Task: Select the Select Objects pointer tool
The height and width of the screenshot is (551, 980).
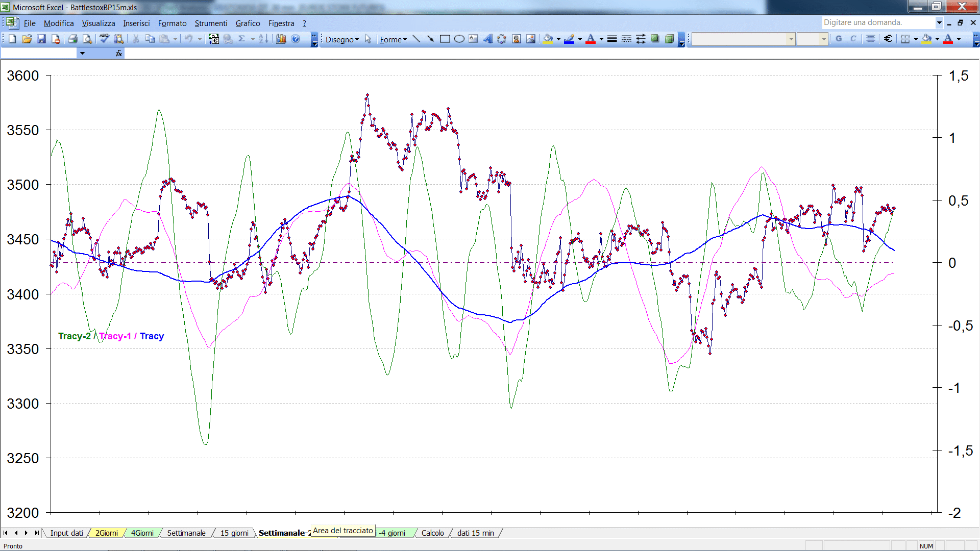Action: point(368,39)
